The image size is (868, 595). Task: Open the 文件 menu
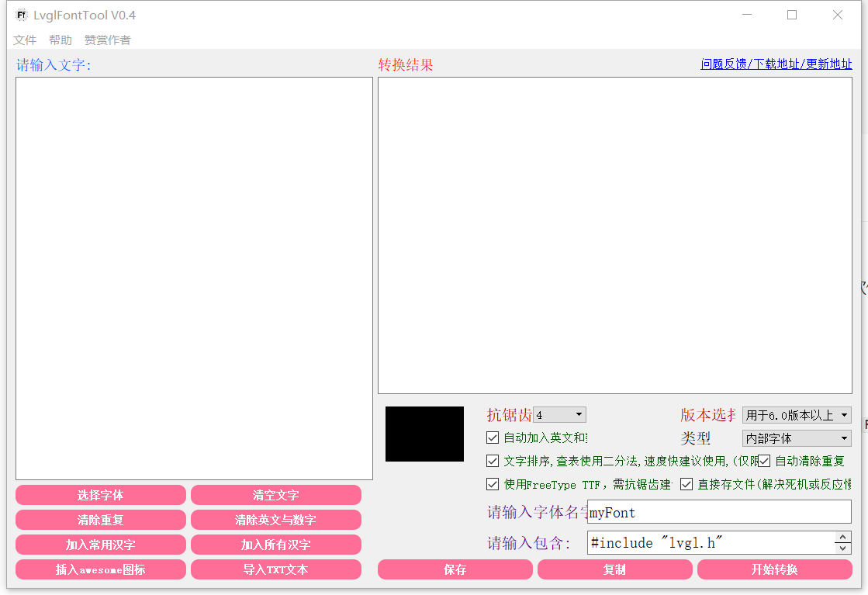click(25, 40)
